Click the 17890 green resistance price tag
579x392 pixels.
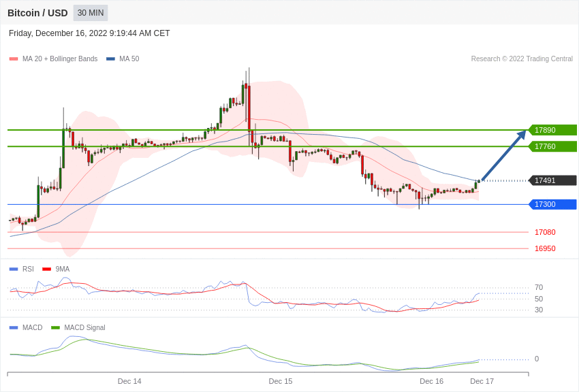[x=552, y=130]
